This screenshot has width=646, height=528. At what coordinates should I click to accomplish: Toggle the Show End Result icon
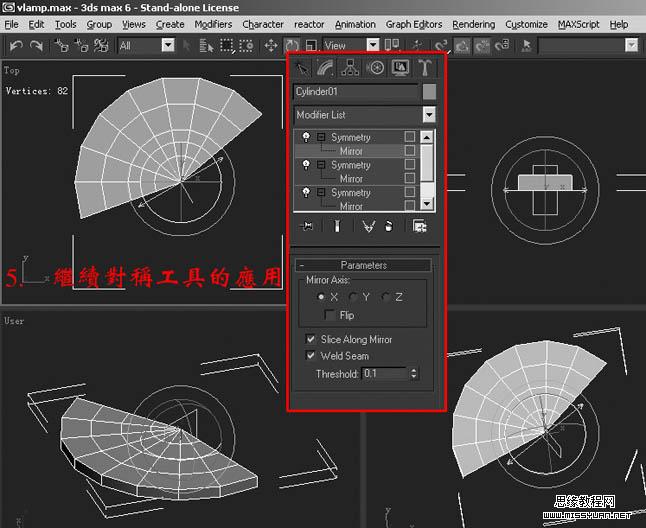(x=337, y=226)
